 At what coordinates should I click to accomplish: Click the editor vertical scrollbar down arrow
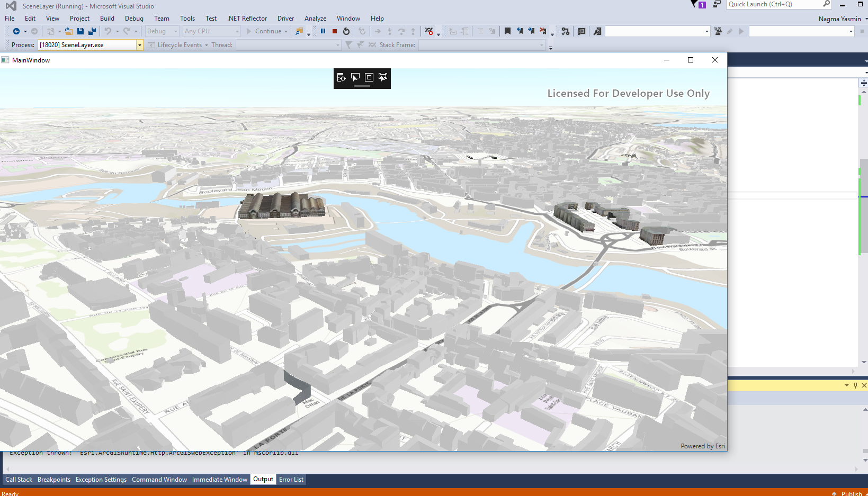864,363
